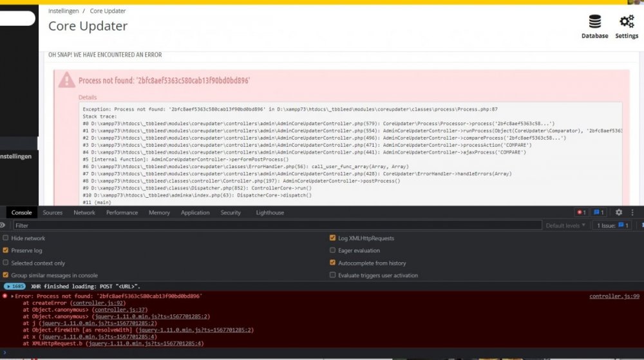Expand the red Error message triangle
The image size is (644, 360).
12,296
